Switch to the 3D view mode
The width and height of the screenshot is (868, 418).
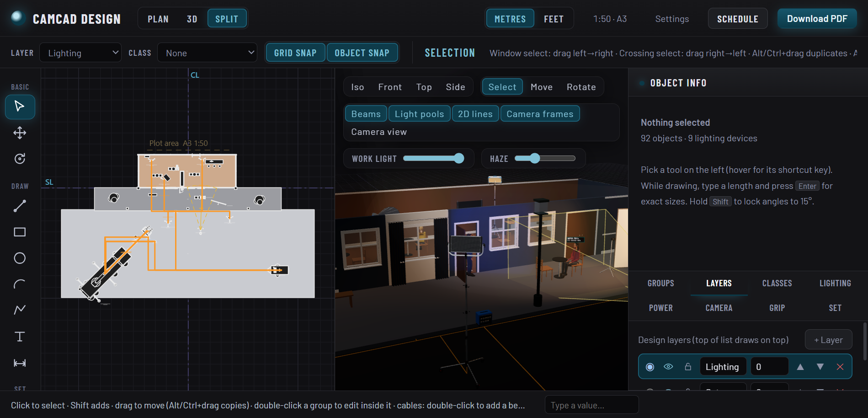[192, 19]
